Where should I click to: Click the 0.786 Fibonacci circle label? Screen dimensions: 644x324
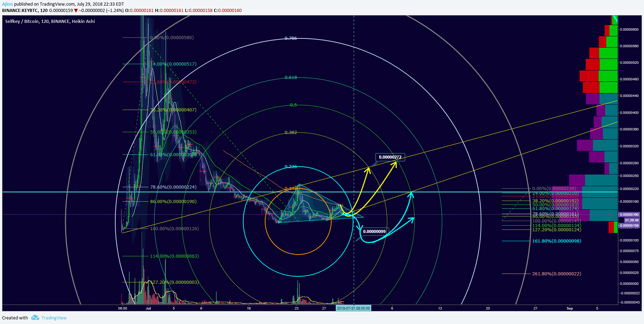291,38
